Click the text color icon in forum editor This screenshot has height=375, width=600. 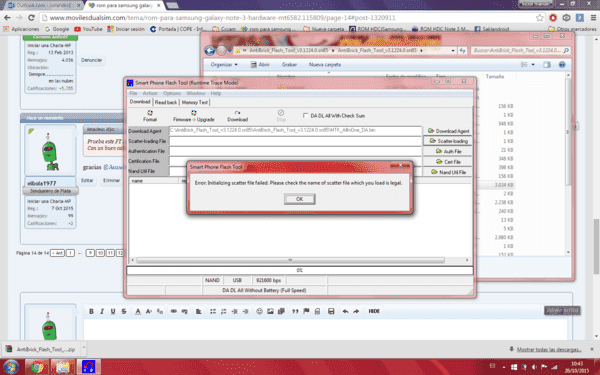pyautogui.click(x=138, y=311)
